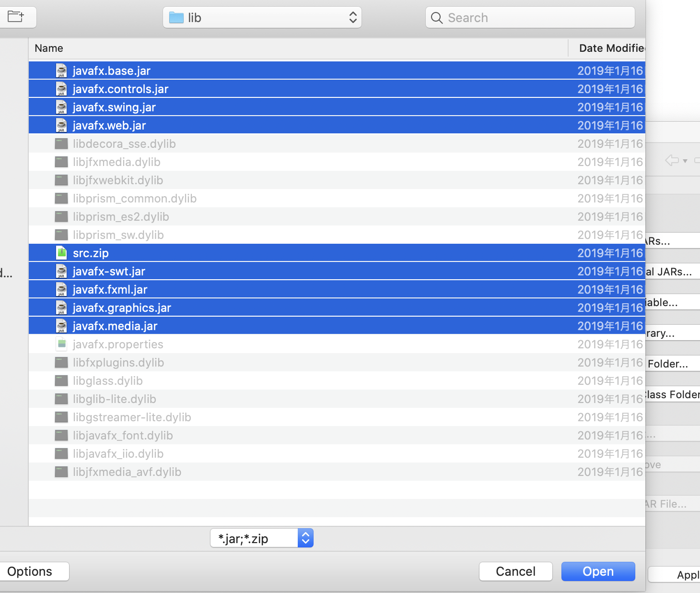Click Add Variable button in background window
Viewport: 700px width, 593px height.
coord(673,302)
